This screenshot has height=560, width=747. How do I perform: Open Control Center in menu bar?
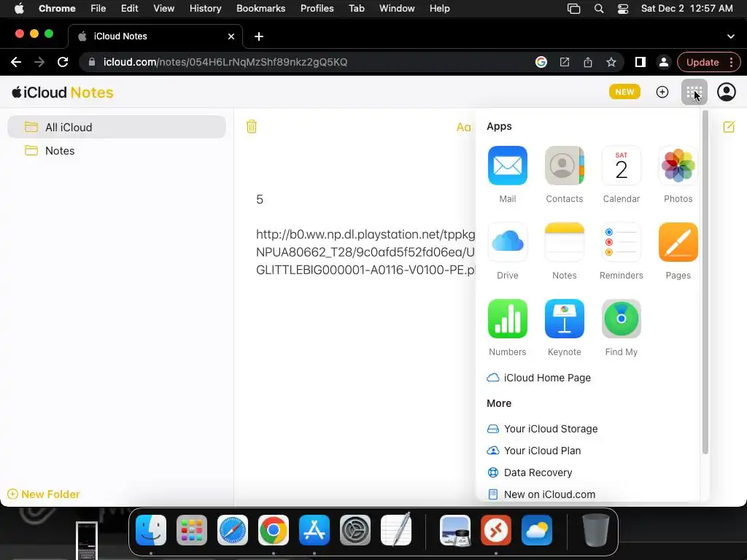click(623, 9)
